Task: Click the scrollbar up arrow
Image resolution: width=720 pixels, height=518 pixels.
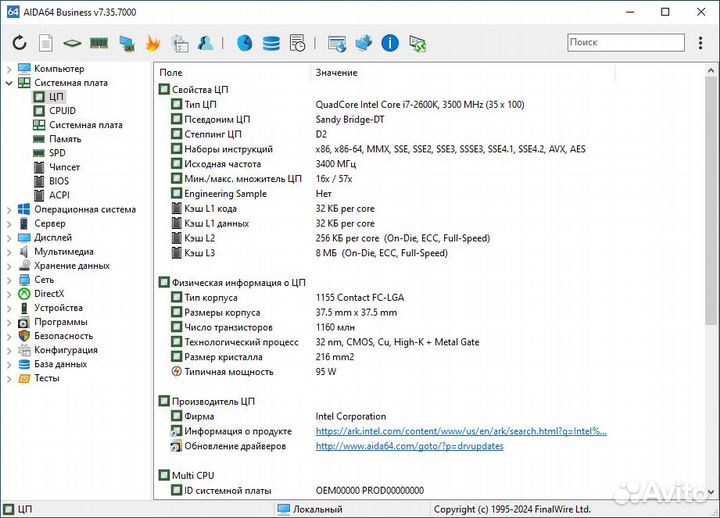Action: 711,71
